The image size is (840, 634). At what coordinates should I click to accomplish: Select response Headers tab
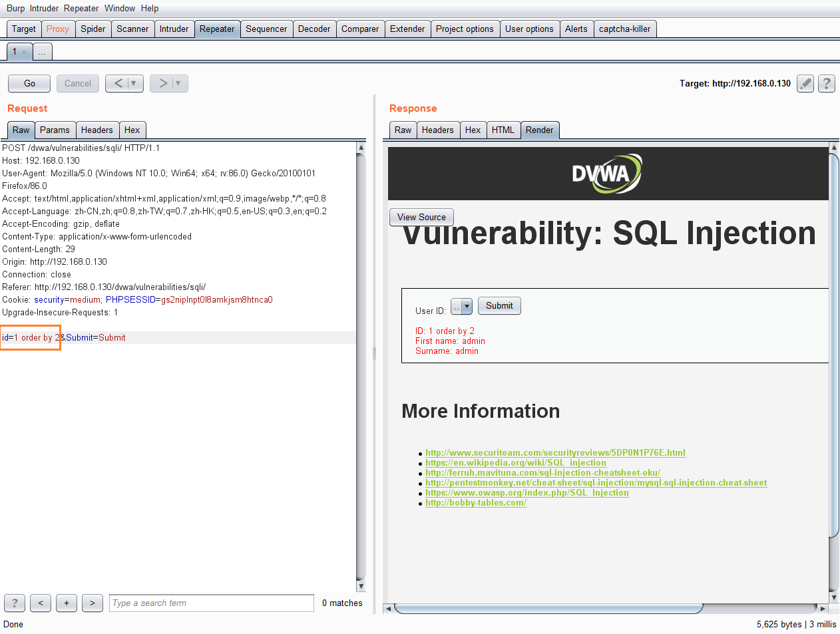point(438,130)
